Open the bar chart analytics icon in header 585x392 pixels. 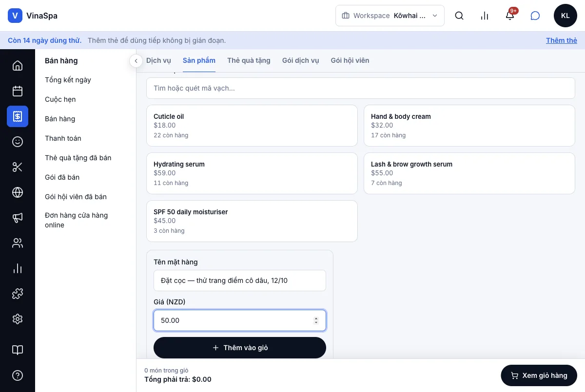pos(485,16)
